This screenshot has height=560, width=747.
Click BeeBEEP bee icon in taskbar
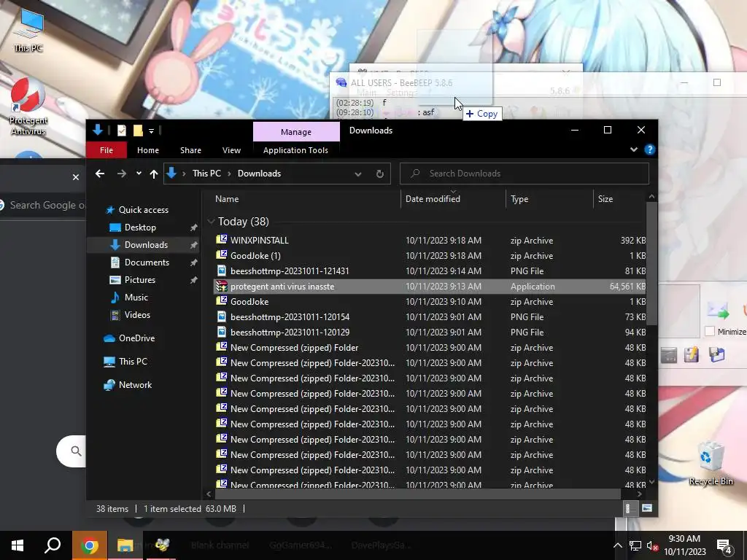pyautogui.click(x=161, y=545)
